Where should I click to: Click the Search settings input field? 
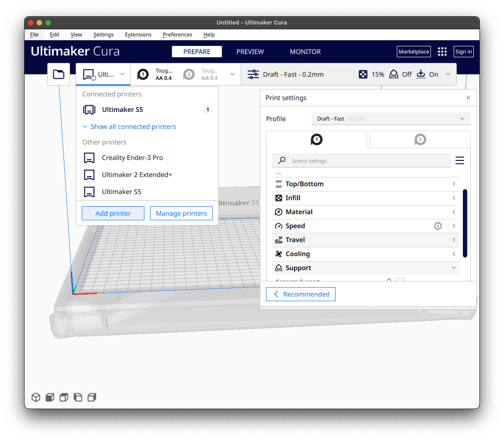361,160
